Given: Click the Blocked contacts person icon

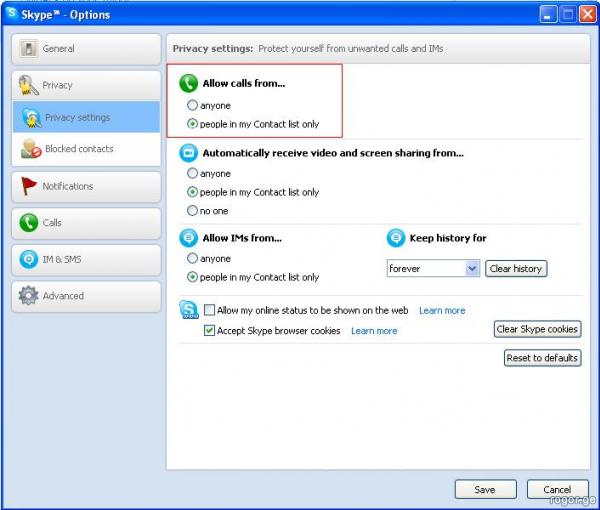Looking at the screenshot, I should tap(31, 148).
